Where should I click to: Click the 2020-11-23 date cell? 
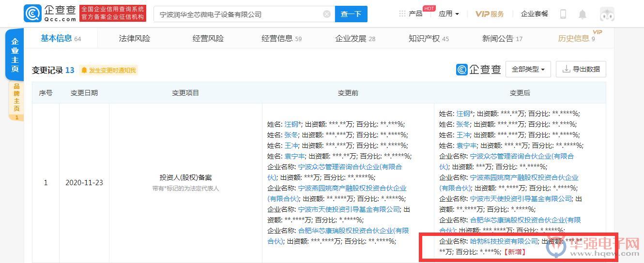click(84, 183)
